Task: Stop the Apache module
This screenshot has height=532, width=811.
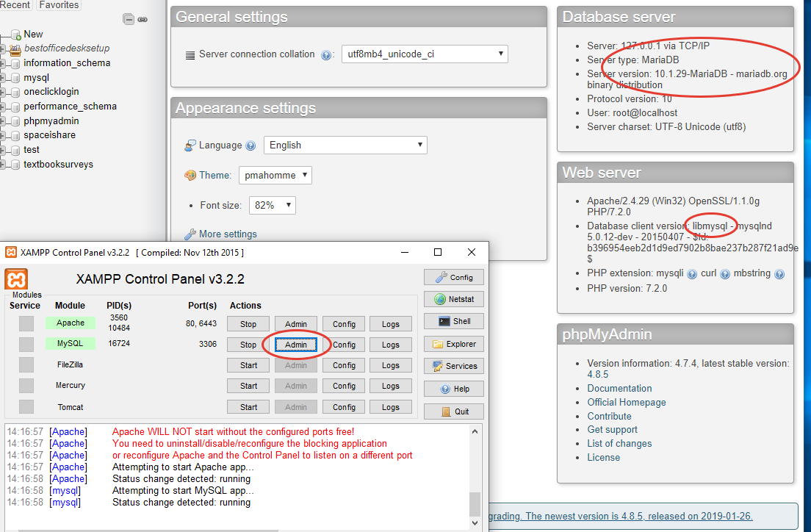Action: [x=248, y=324]
